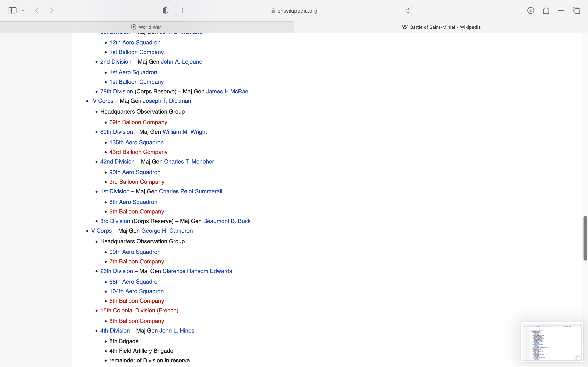This screenshot has width=588, height=367.
Task: Open a new tab
Action: pyautogui.click(x=561, y=10)
